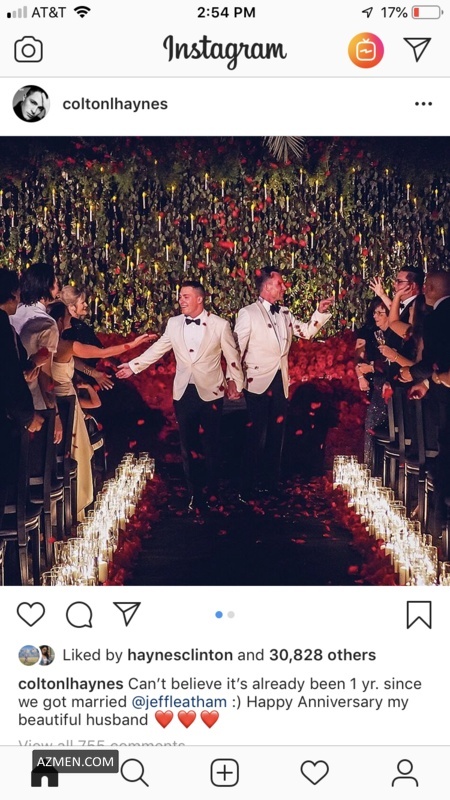450x800 pixels.
Task: Tap the wedding photo in the post
Action: pyautogui.click(x=225, y=361)
